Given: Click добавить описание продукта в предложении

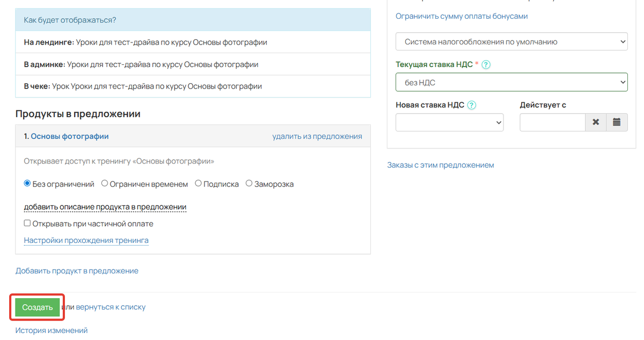Looking at the screenshot, I should tap(105, 207).
